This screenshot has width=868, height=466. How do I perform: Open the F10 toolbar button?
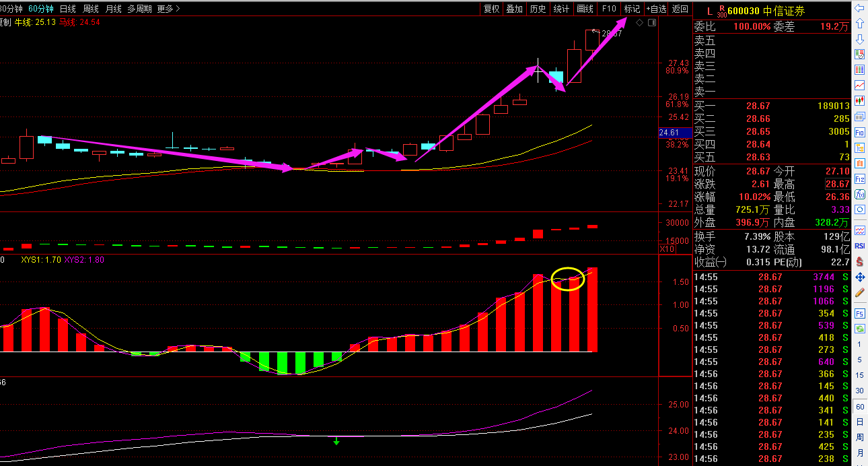point(609,9)
